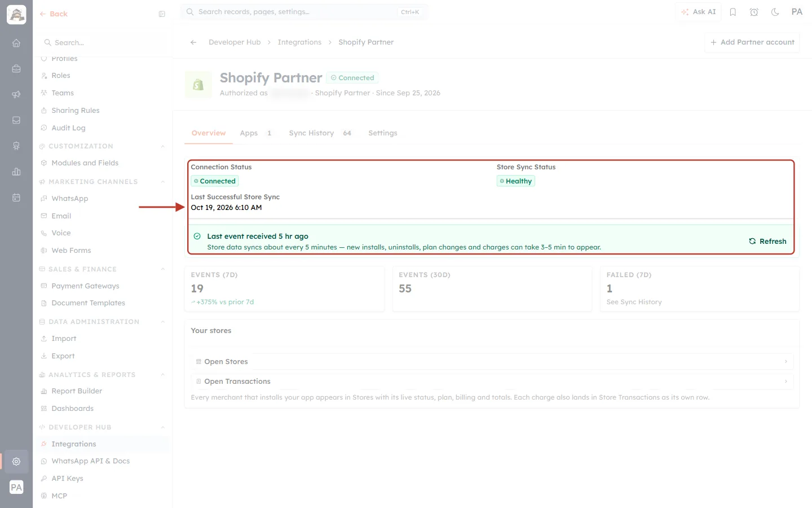This screenshot has height=508, width=812.
Task: Open the calendar icon in left rail
Action: 16,198
